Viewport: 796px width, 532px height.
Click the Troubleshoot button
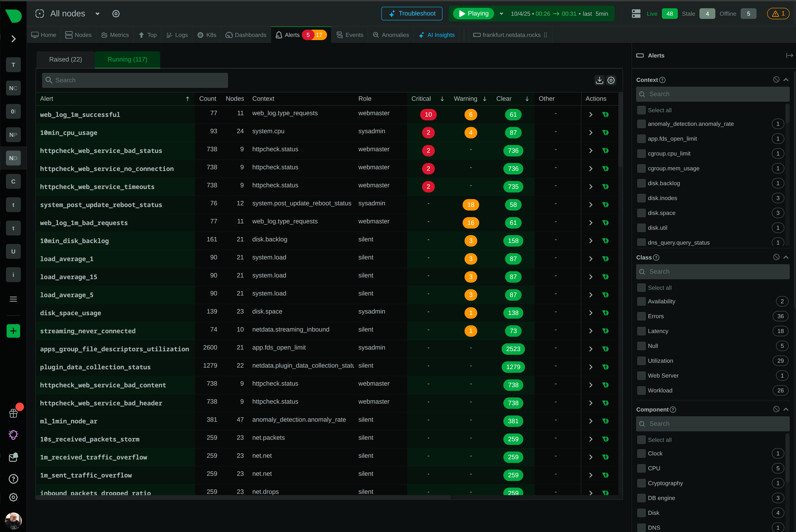coord(411,14)
